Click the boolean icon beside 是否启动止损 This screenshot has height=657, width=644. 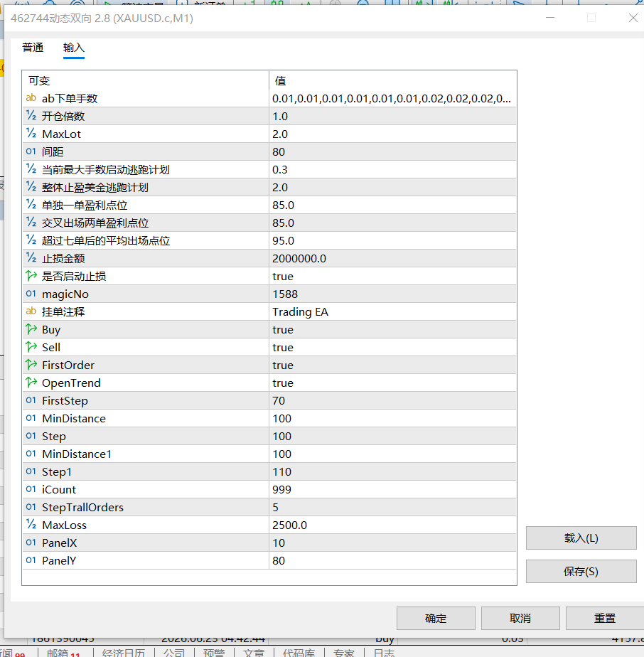coord(31,276)
